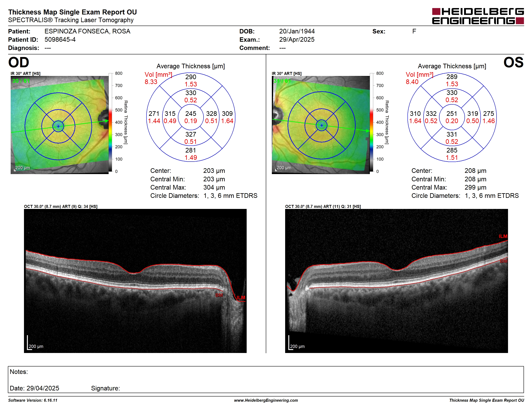Click the report title Thickness Map Single Exam Report OU
Viewport: 532px width, 411px height.
pyautogui.click(x=72, y=12)
